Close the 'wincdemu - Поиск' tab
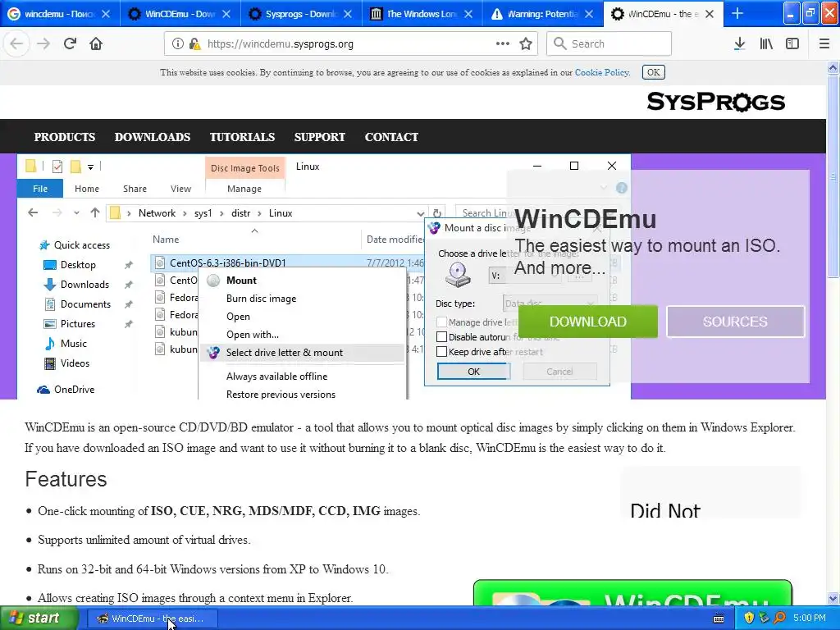This screenshot has width=840, height=630. 106,14
